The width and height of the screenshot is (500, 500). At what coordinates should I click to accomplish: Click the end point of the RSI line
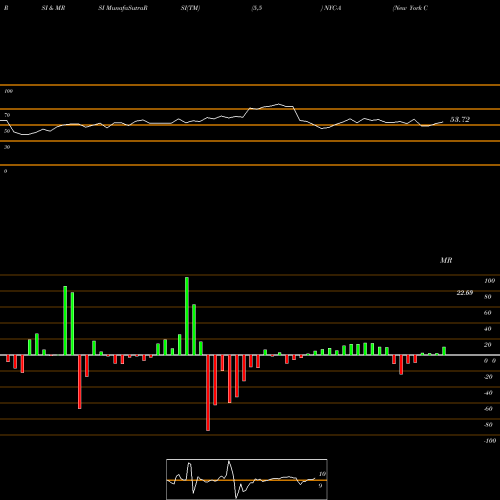point(443,122)
